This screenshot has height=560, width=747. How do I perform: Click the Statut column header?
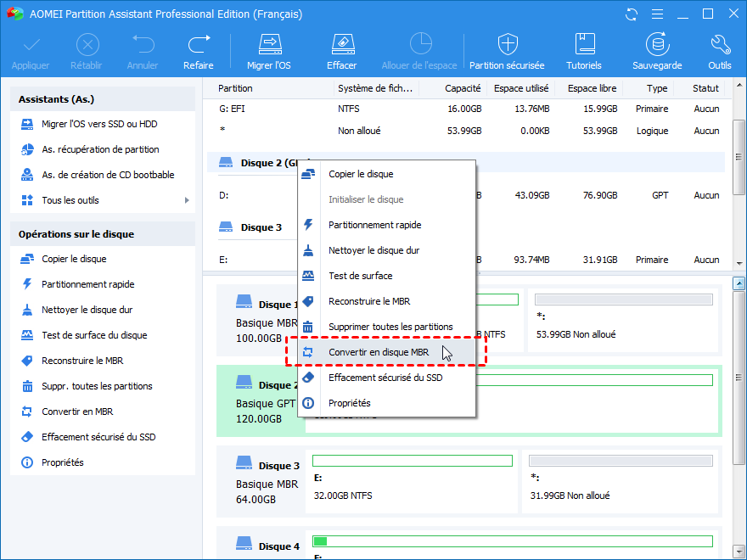pyautogui.click(x=705, y=88)
